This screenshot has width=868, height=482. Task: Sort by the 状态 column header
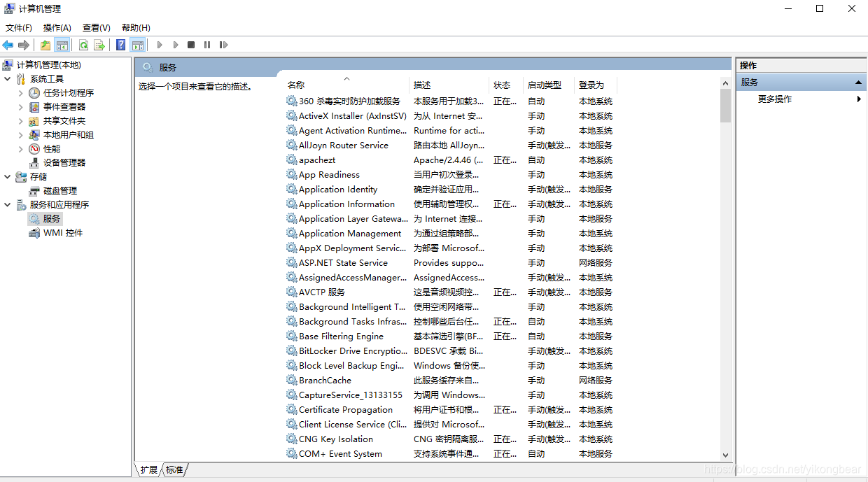click(x=506, y=85)
